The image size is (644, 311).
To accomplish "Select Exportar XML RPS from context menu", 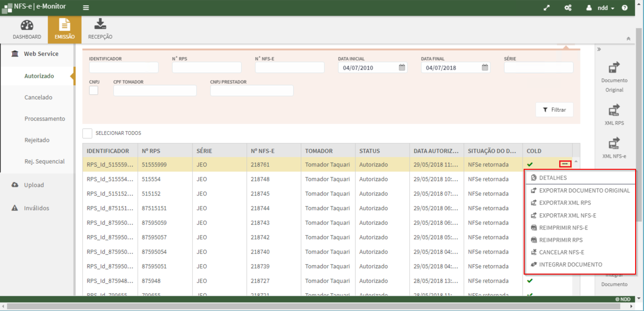I will click(x=564, y=203).
